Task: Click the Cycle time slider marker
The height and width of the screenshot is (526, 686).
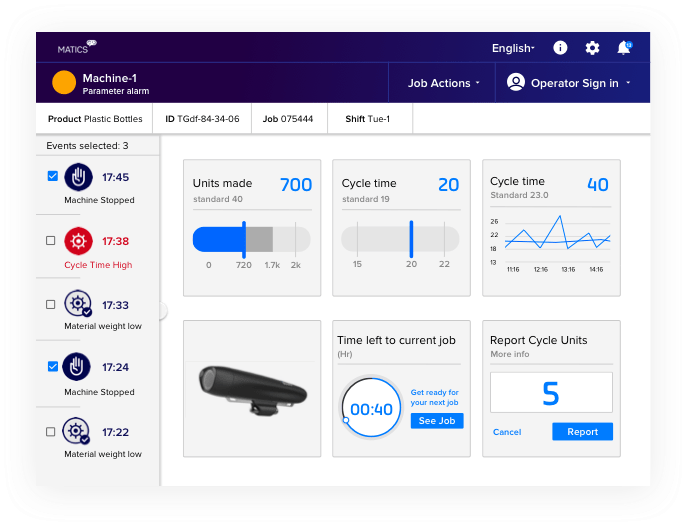Action: coord(411,238)
